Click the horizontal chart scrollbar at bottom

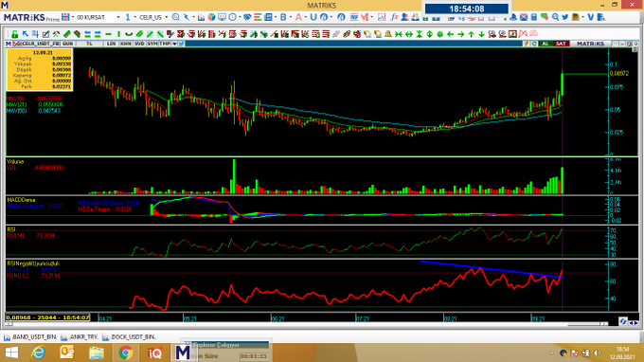pyautogui.click(x=306, y=324)
